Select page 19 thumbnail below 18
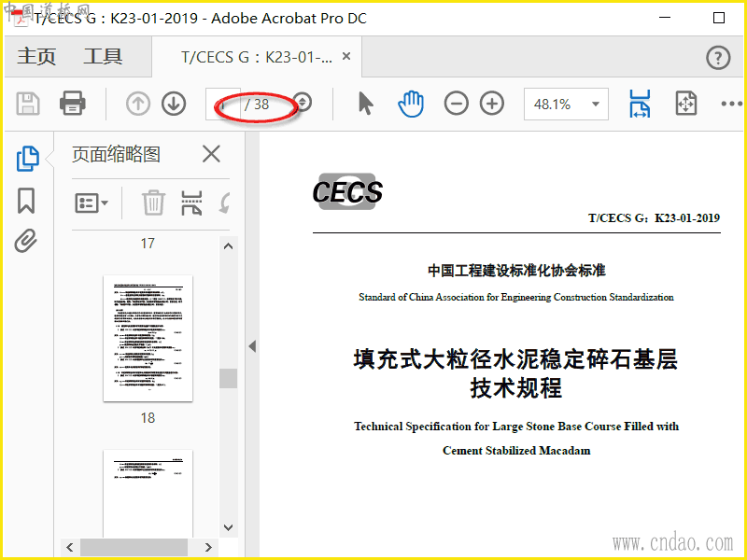This screenshot has height=560, width=747. click(x=148, y=494)
